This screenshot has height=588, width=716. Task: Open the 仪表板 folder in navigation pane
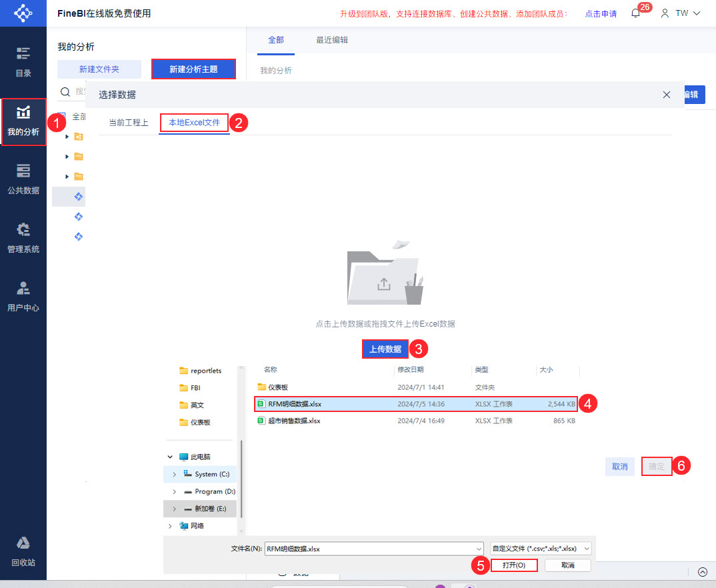[195, 423]
